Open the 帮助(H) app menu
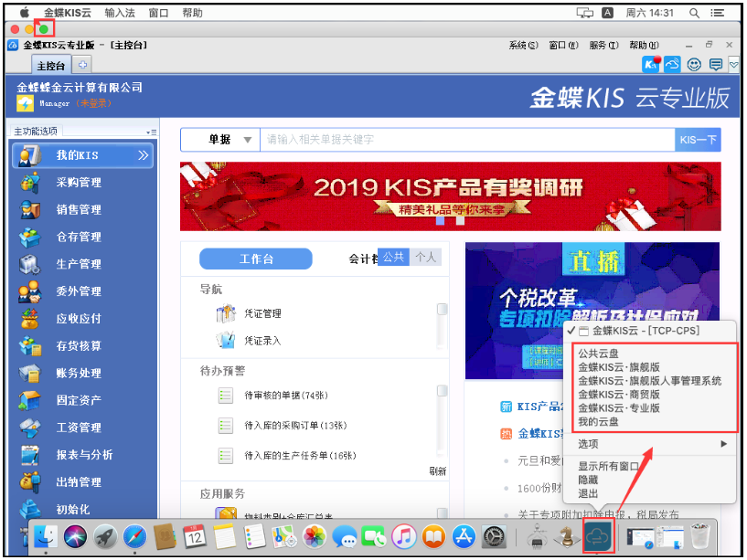Screen dimensions: 747x560 (644, 46)
